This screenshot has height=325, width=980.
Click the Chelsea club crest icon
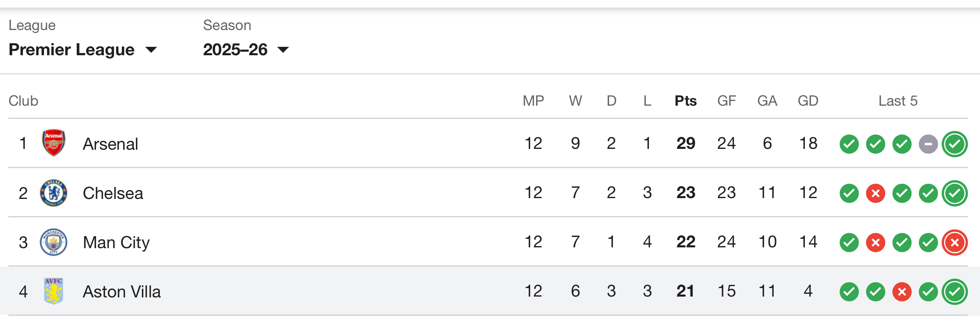point(54,193)
